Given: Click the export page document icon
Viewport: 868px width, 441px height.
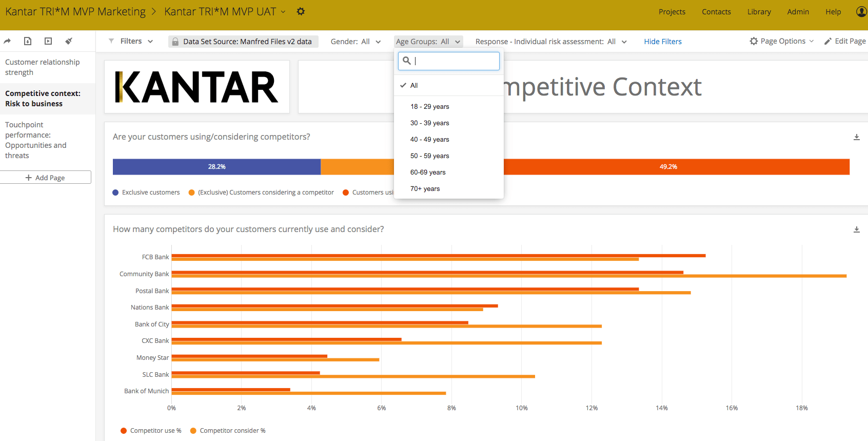Looking at the screenshot, I should click(x=28, y=41).
